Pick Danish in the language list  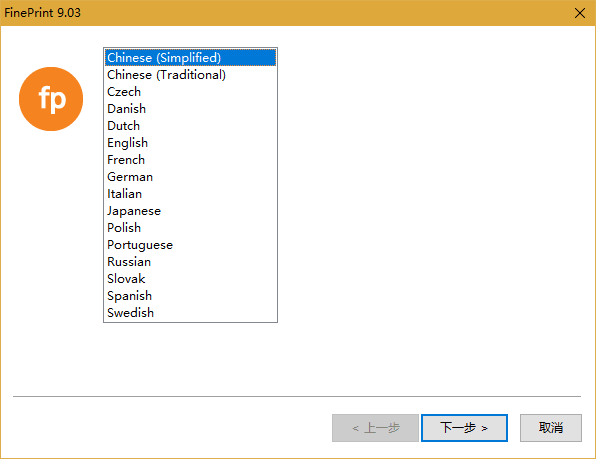click(190, 109)
